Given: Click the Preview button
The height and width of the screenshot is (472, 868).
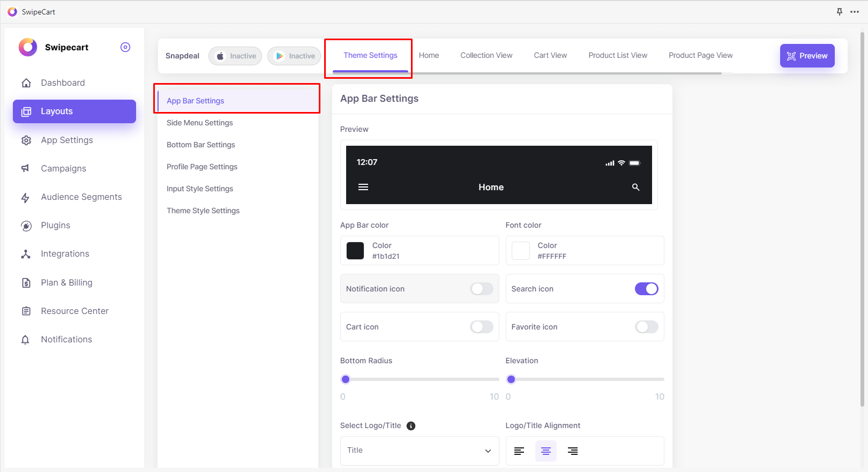Looking at the screenshot, I should pos(807,56).
